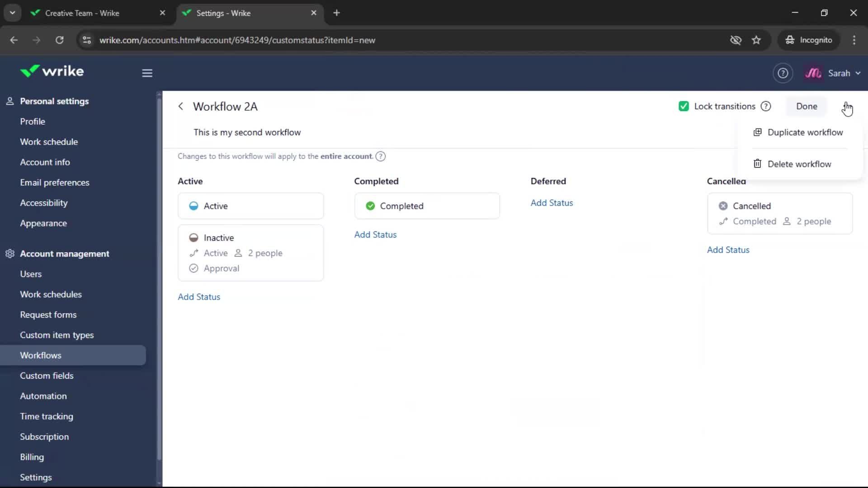Go to Appearance settings
The width and height of the screenshot is (868, 488).
(43, 223)
